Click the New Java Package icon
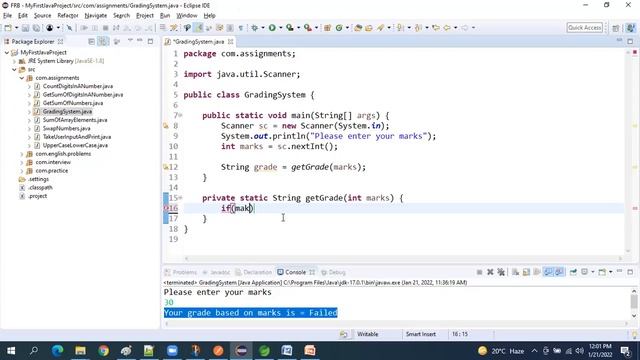 (327, 28)
